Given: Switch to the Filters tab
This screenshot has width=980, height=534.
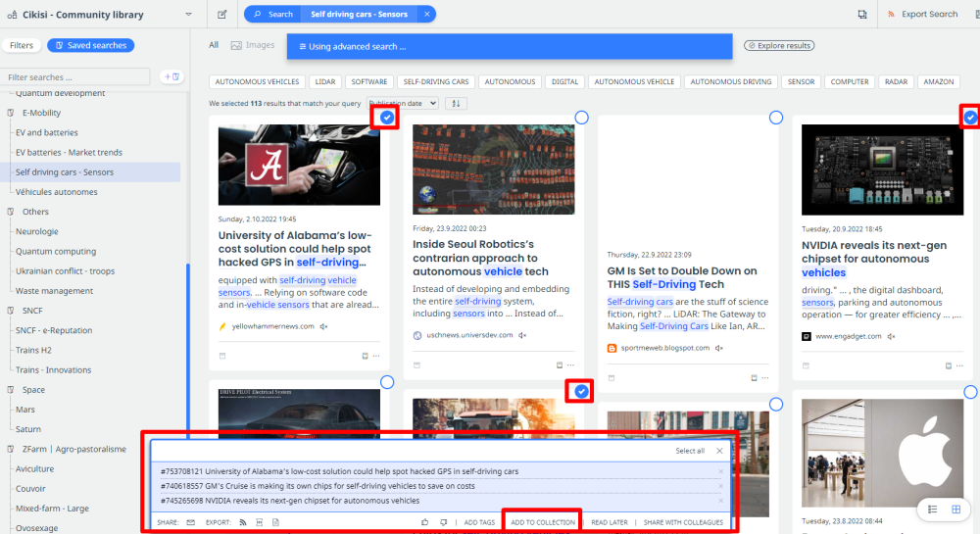Looking at the screenshot, I should 22,45.
